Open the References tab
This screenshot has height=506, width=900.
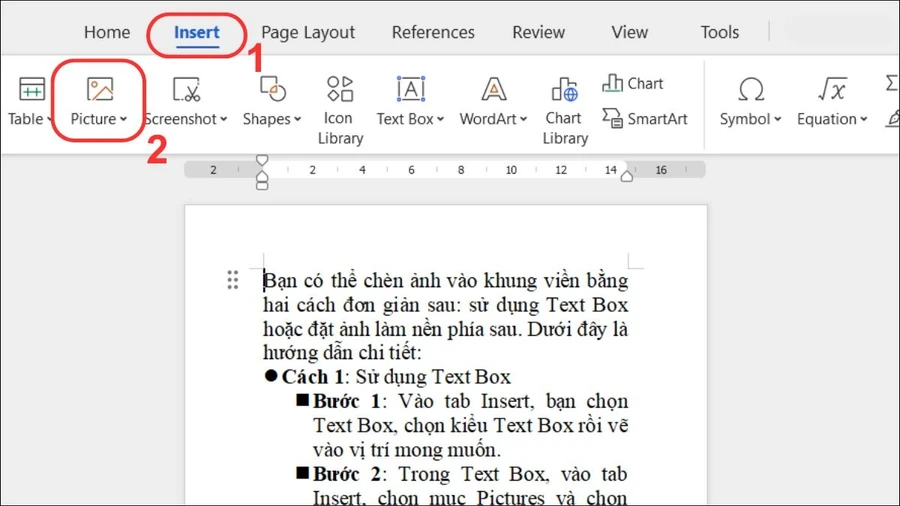(433, 32)
